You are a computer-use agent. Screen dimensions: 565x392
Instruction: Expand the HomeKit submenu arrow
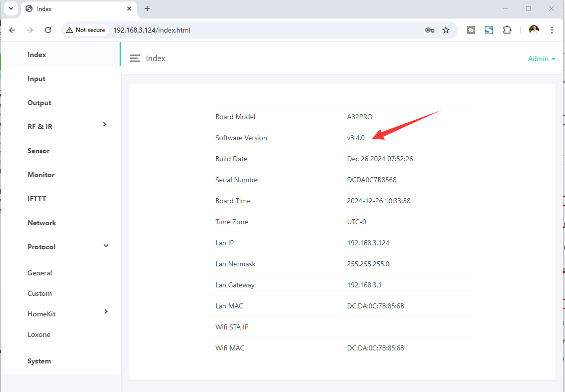106,312
